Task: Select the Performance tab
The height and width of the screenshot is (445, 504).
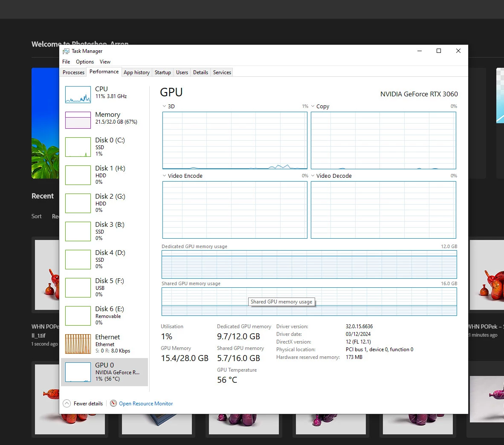Action: [104, 72]
